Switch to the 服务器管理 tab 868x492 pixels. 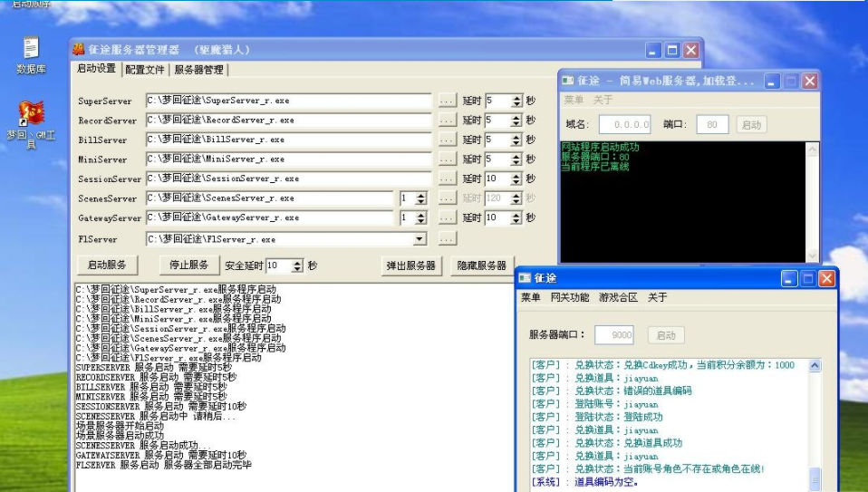point(198,70)
